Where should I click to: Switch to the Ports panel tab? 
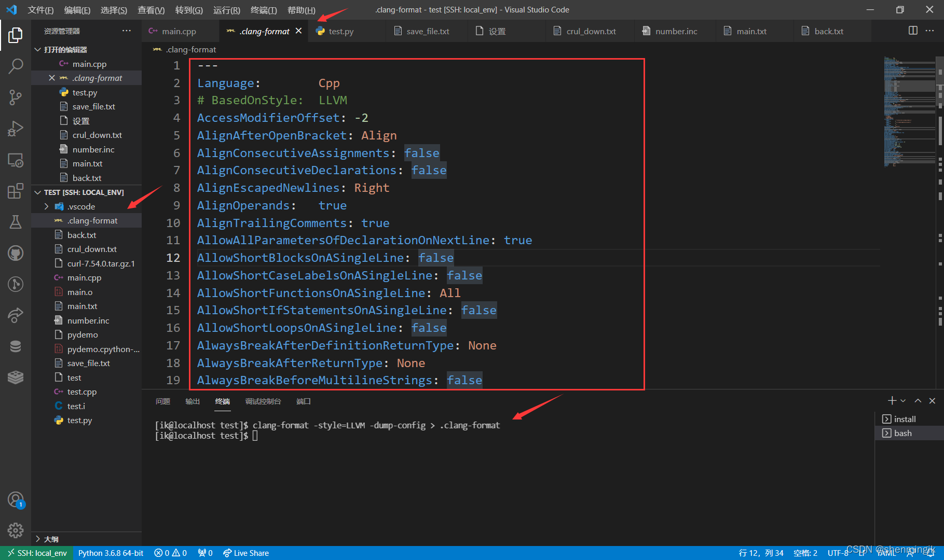(304, 401)
